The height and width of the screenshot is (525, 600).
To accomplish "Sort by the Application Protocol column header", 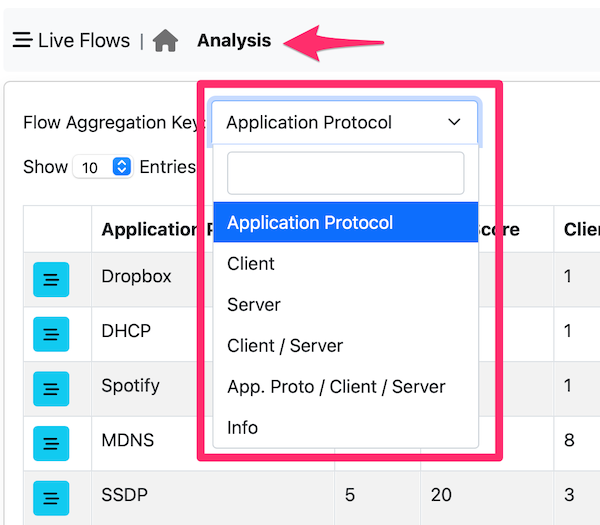I will pos(150,229).
